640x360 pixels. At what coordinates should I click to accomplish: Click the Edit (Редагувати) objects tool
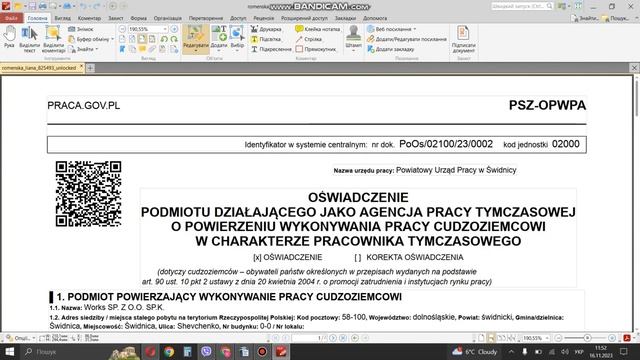tap(196, 38)
